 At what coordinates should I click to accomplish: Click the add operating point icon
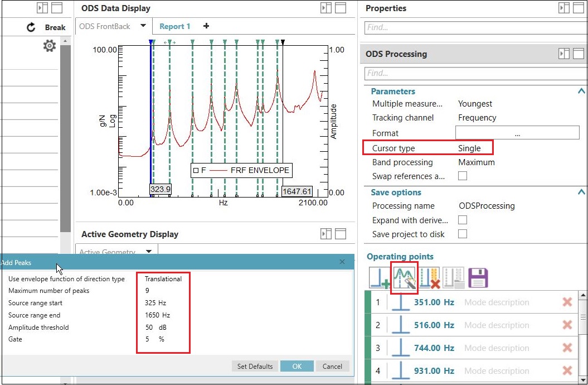click(381, 277)
